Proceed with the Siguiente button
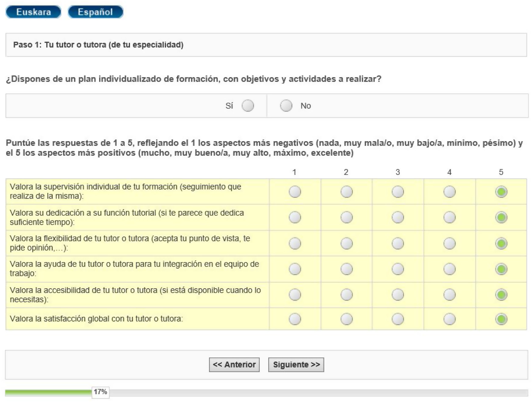The width and height of the screenshot is (532, 402). point(296,365)
